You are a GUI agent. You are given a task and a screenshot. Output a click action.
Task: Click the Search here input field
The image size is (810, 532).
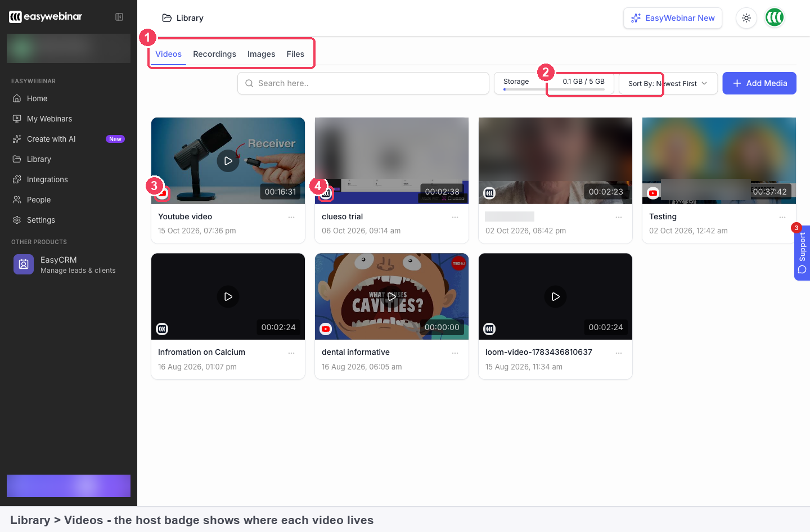(x=363, y=83)
